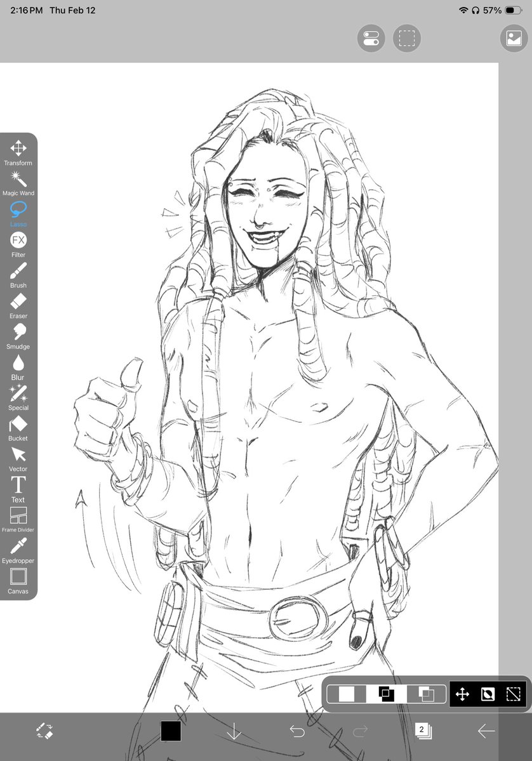This screenshot has width=532, height=761.
Task: Select the Lasso tool
Action: tap(18, 214)
